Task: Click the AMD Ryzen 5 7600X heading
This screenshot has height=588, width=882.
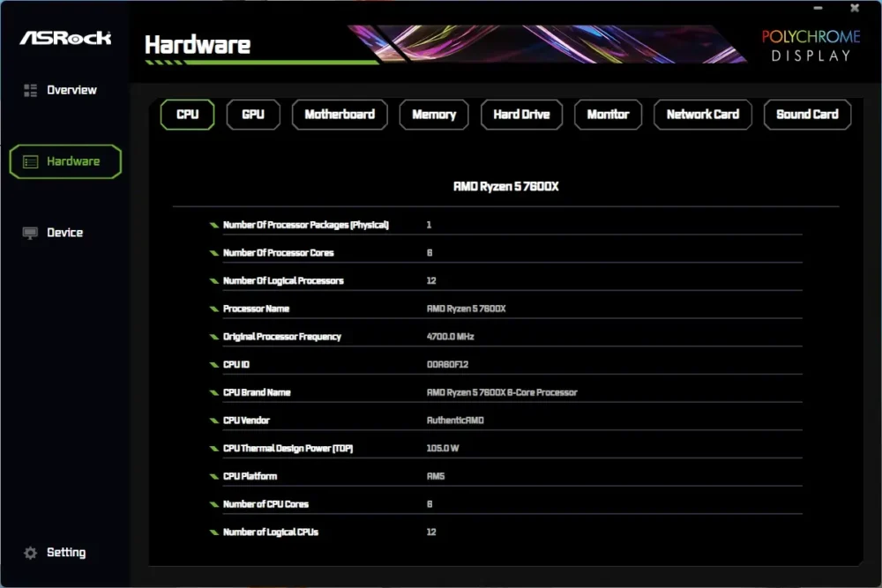Action: pos(505,187)
